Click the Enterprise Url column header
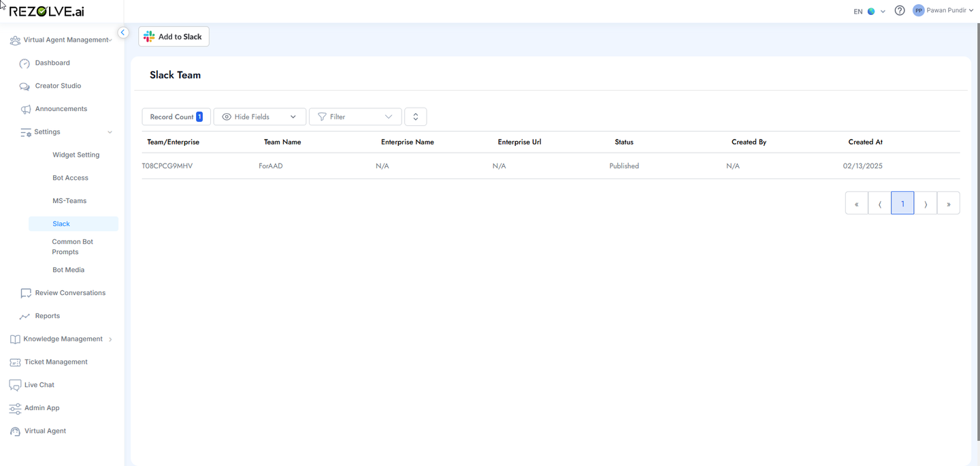980x466 pixels. (519, 142)
